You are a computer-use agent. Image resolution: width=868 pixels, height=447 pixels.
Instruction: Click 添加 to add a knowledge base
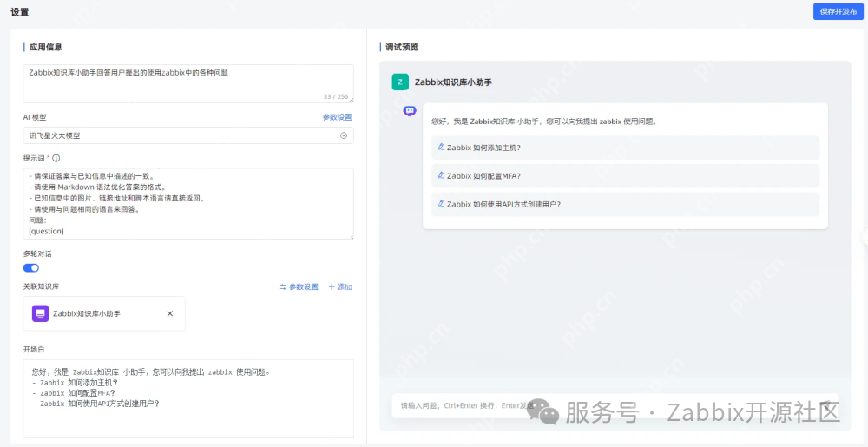340,286
